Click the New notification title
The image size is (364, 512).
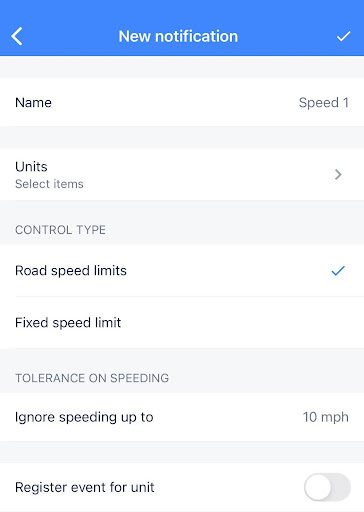178,36
